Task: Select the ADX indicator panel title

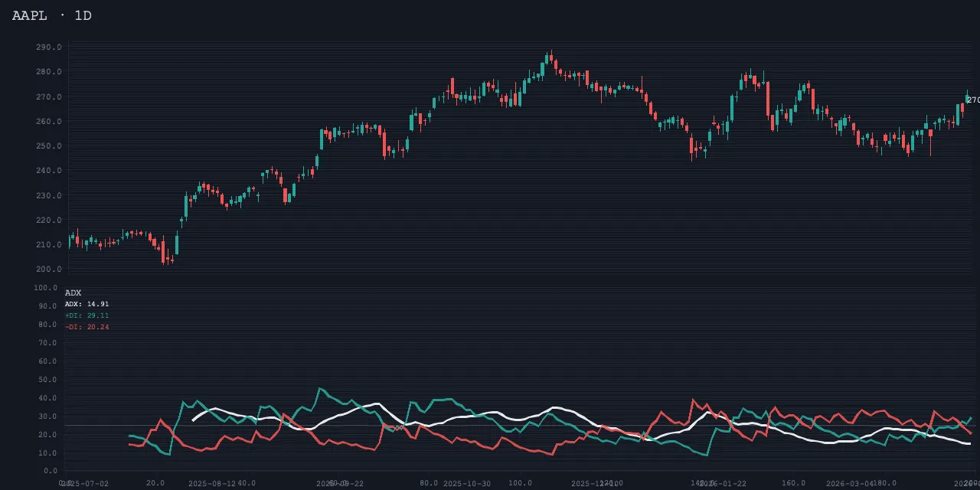Action: 73,293
